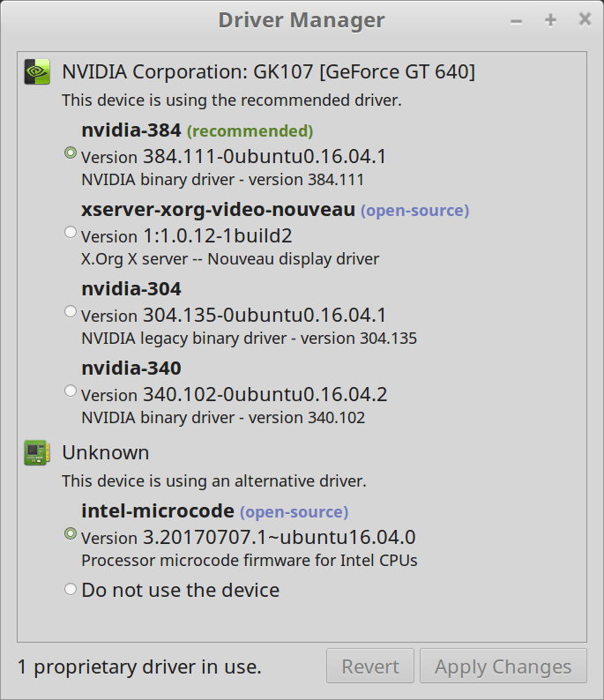Click the xserver-xorg-video-nouveau name label
Screen dimensions: 604x700
click(218, 210)
